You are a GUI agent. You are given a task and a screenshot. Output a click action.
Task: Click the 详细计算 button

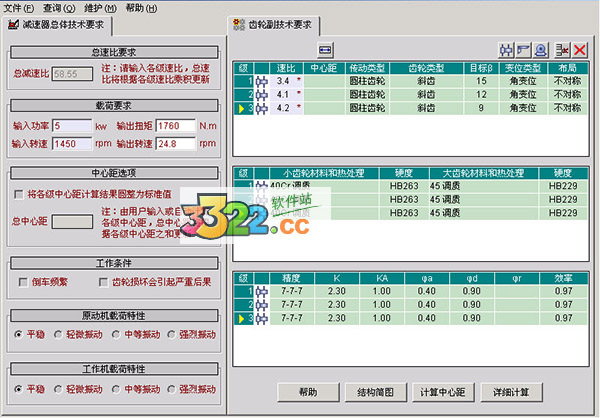click(511, 392)
